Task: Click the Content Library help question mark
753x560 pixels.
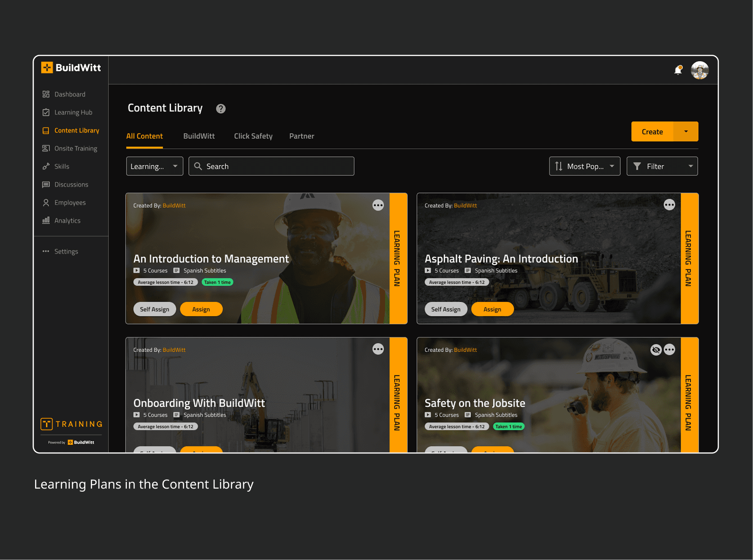Action: tap(220, 108)
